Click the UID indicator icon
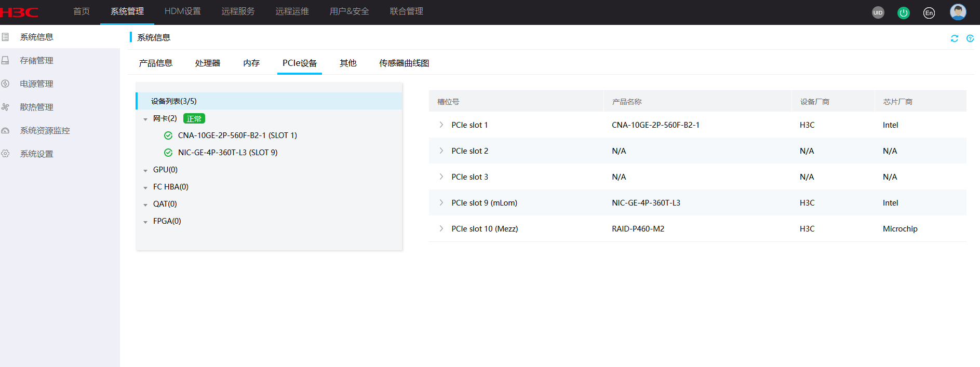 878,12
